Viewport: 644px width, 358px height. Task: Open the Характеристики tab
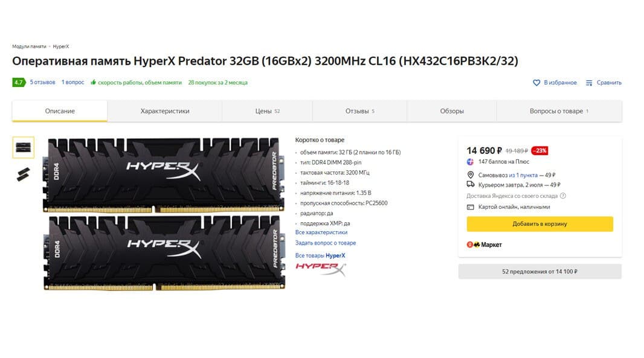pyautogui.click(x=165, y=111)
